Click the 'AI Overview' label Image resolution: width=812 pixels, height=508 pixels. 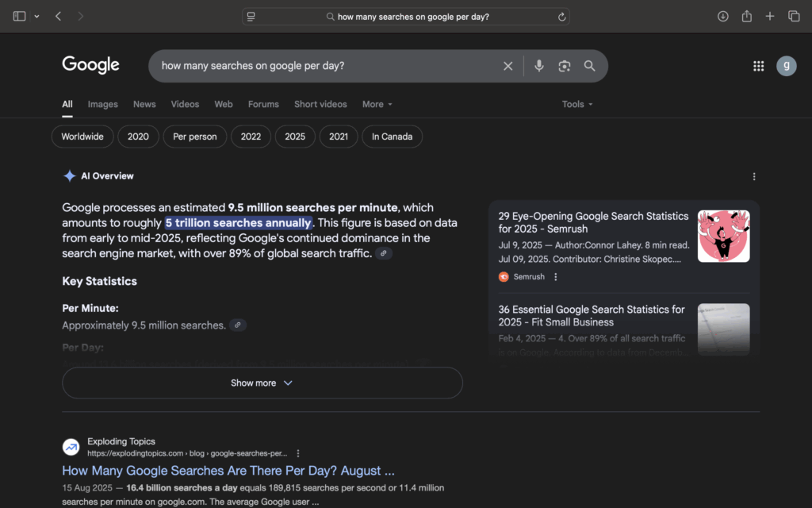(x=107, y=175)
